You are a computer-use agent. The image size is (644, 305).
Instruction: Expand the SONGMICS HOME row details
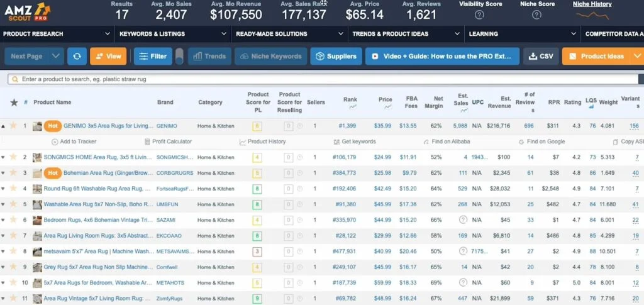click(3, 157)
